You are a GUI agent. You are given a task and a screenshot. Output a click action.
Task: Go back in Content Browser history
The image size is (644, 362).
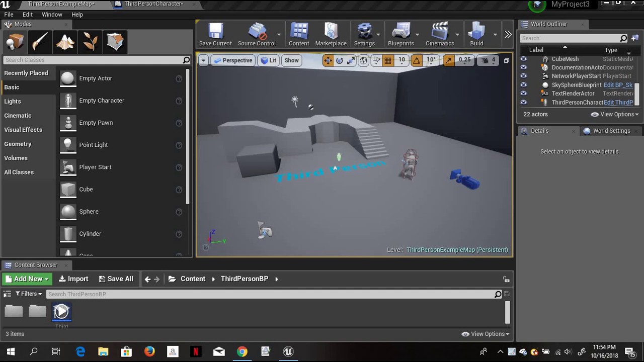pos(147,279)
